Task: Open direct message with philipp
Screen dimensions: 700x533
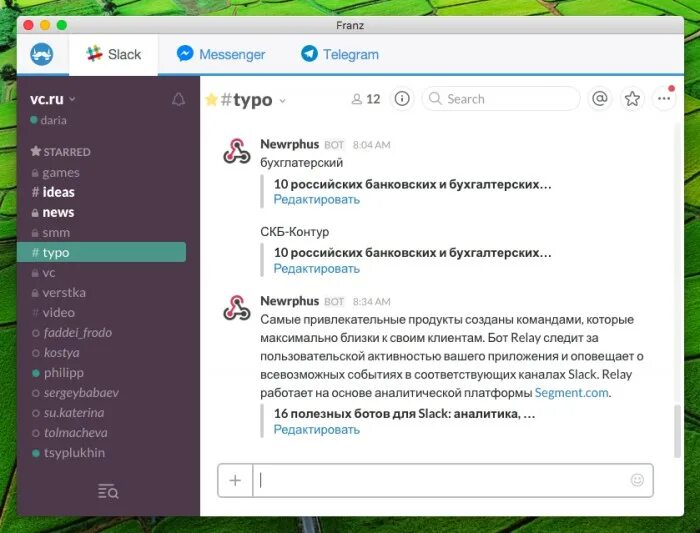Action: pos(58,373)
